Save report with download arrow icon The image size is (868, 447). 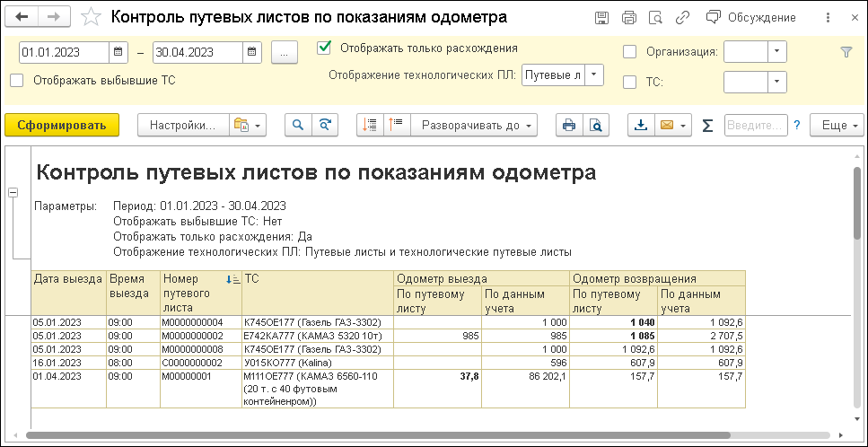point(641,125)
